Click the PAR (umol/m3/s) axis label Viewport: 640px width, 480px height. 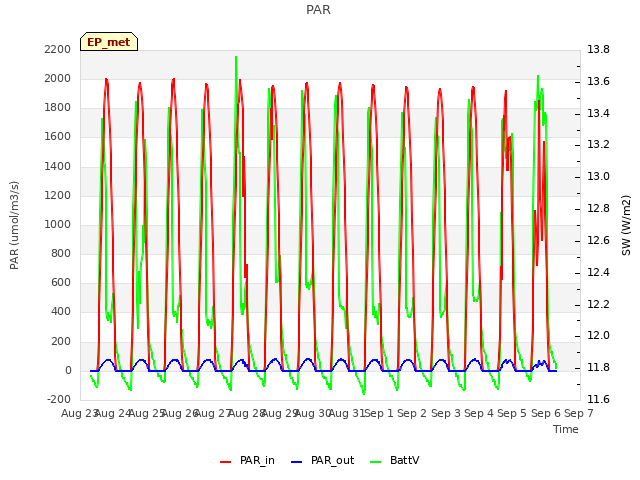[14, 225]
